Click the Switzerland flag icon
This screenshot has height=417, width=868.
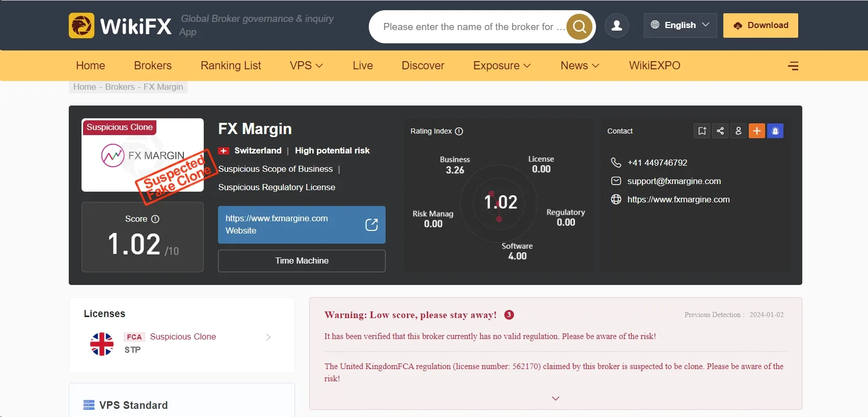pos(224,151)
